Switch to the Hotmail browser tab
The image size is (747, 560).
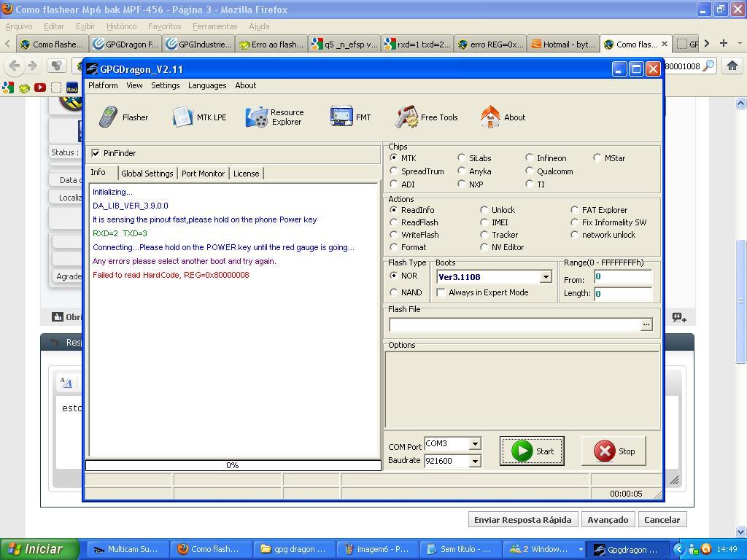click(563, 44)
